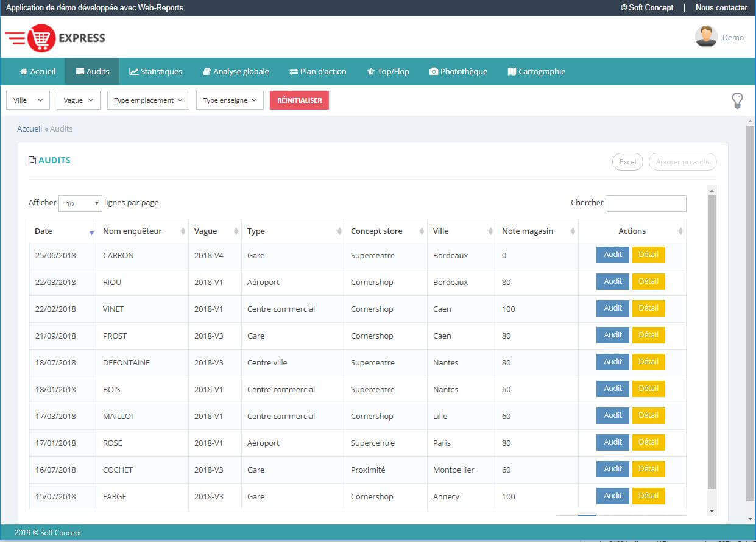Open Audit for RIOU row
The height and width of the screenshot is (542, 756).
pos(613,281)
